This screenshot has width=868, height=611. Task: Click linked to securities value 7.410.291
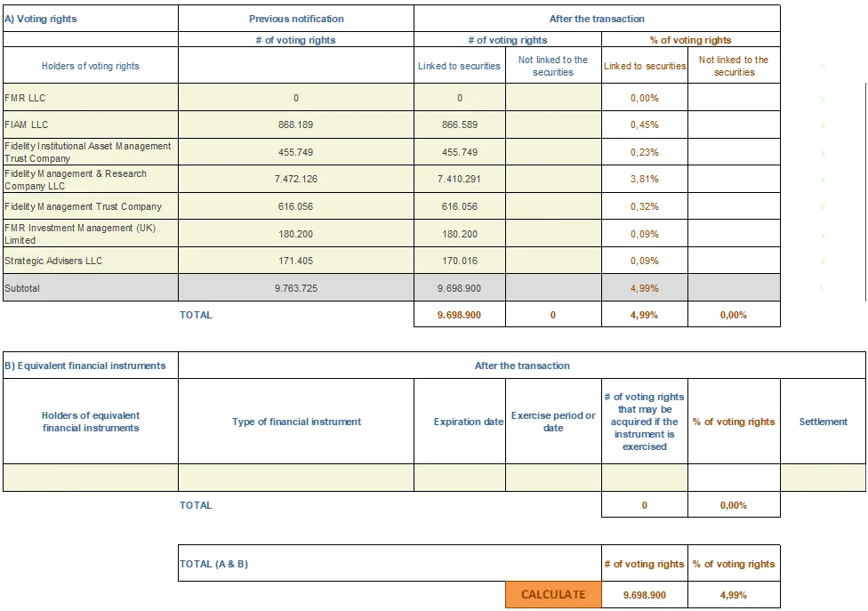460,179
